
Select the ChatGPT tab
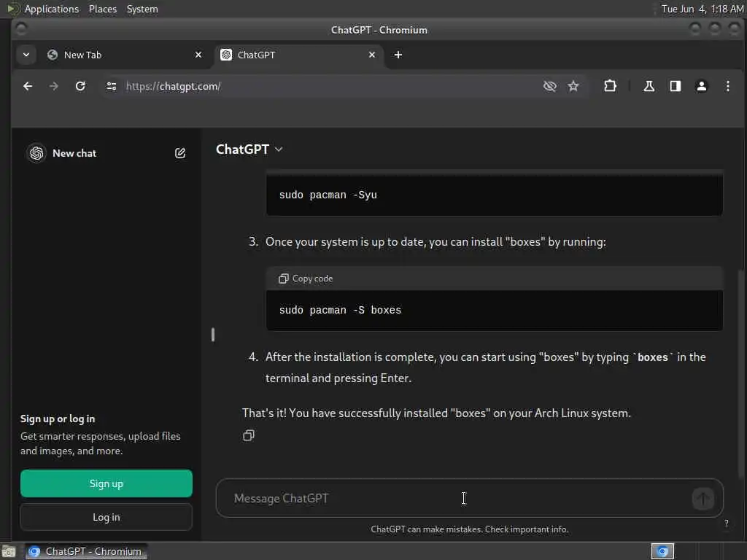point(299,55)
